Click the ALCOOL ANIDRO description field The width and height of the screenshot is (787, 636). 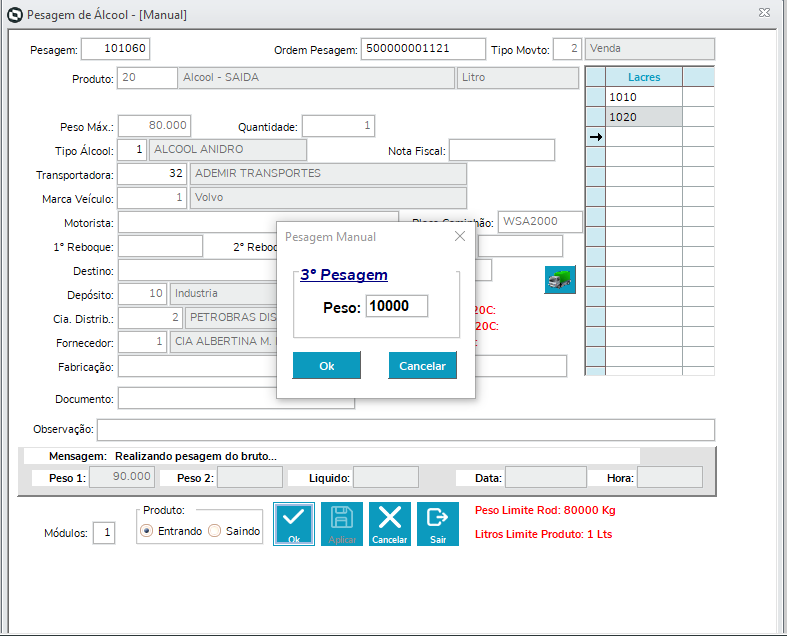[228, 150]
